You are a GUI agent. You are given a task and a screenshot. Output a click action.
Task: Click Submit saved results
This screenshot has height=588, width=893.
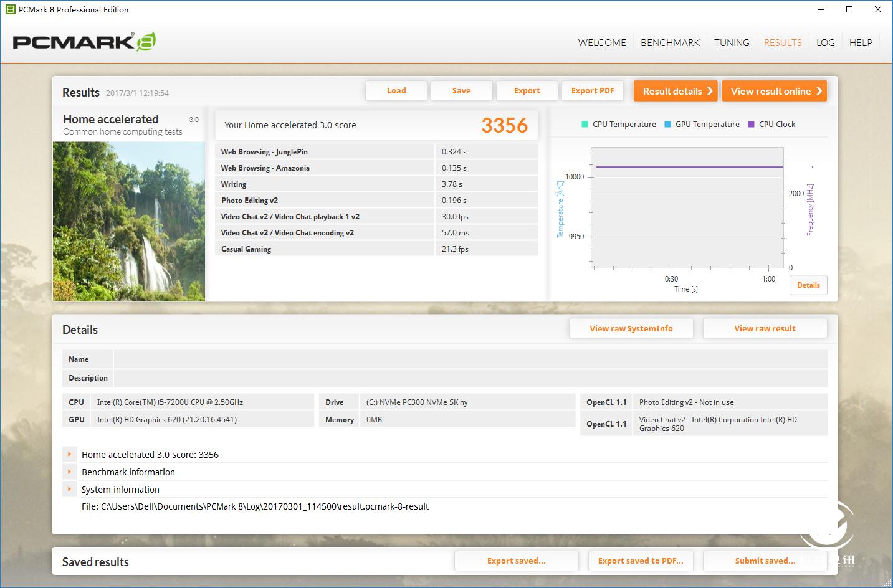(x=764, y=561)
